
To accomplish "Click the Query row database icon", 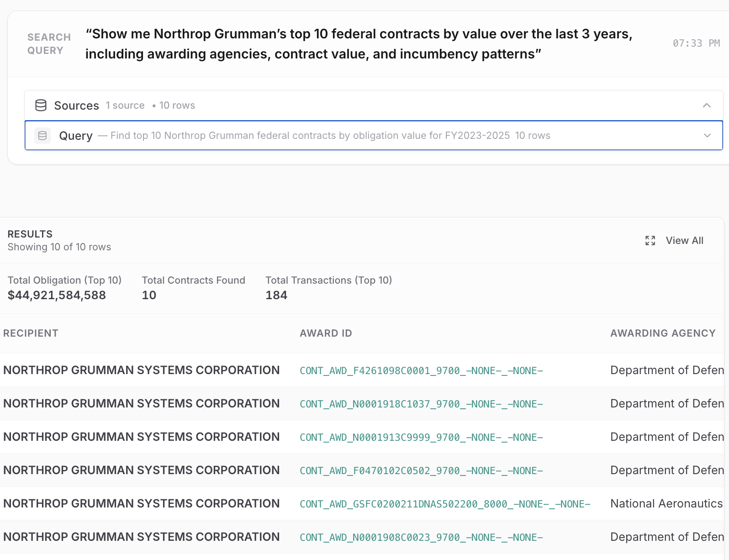I will pyautogui.click(x=42, y=136).
